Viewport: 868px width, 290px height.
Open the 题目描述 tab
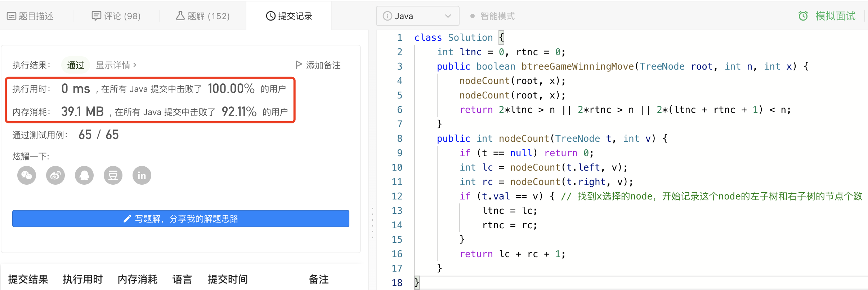tap(30, 16)
